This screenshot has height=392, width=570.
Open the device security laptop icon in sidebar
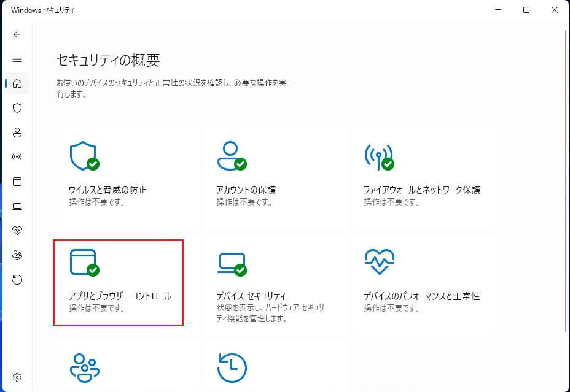click(x=17, y=206)
